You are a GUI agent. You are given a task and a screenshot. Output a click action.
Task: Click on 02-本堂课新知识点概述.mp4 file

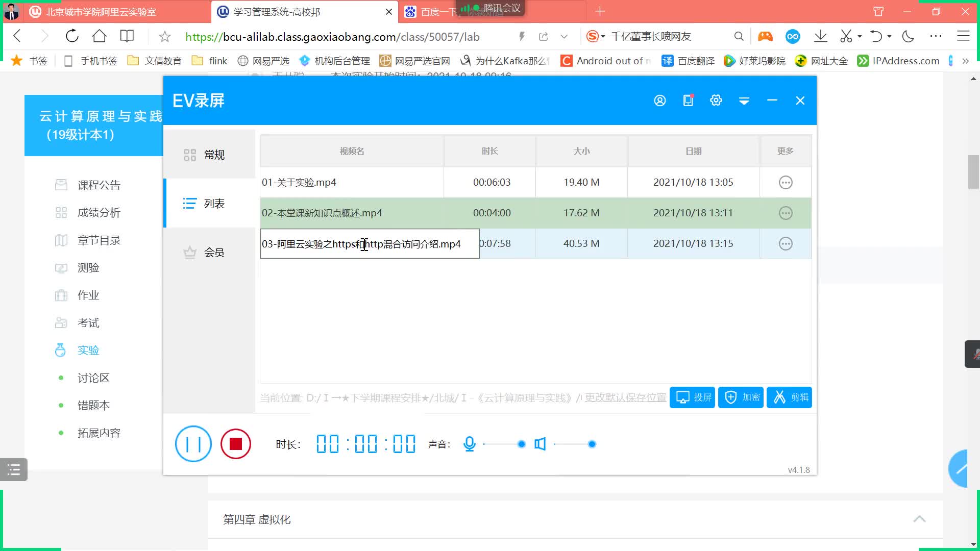coord(323,213)
